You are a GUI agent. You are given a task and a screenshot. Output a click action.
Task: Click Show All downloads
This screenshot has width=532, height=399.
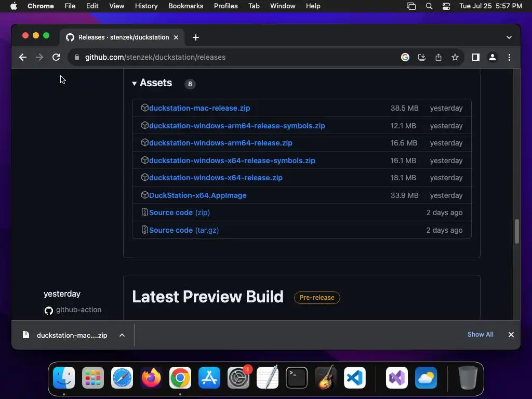481,335
